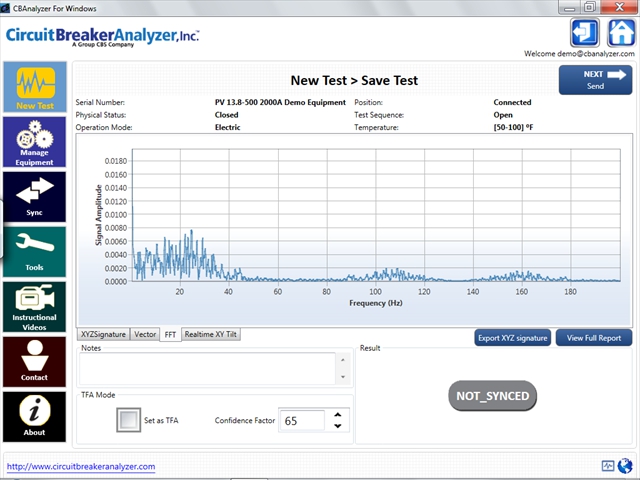Click the window restore button
The height and width of the screenshot is (480, 640).
coord(589,7)
